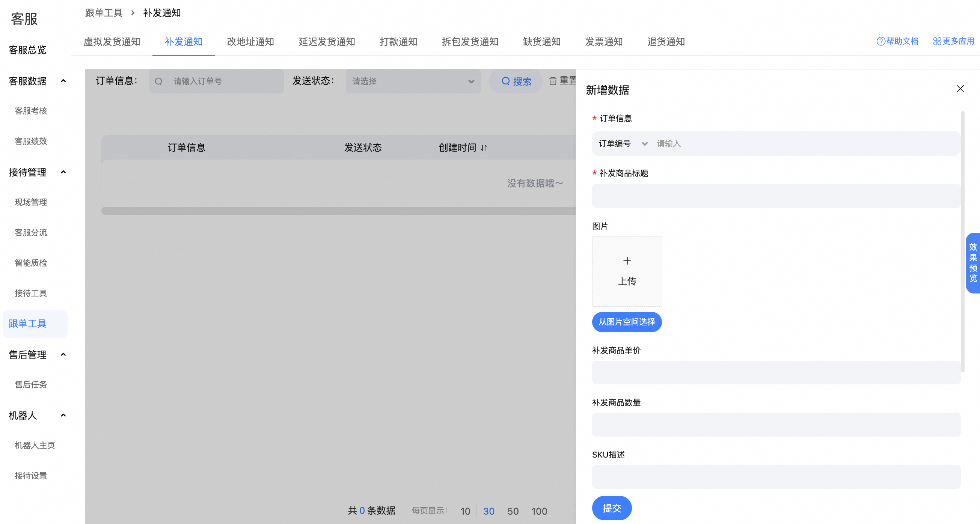Click the SKU描述 input field
This screenshot has width=980, height=524.
coord(776,477)
